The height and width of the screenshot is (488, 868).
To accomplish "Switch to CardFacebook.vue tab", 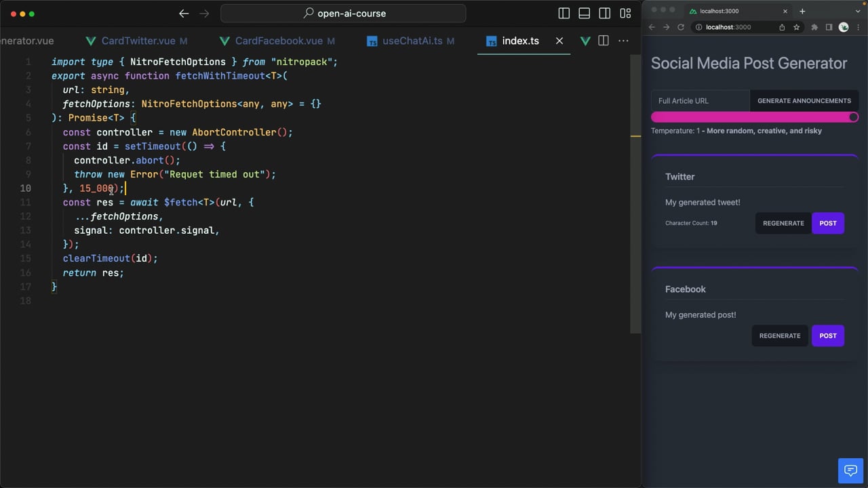I will coord(277,41).
